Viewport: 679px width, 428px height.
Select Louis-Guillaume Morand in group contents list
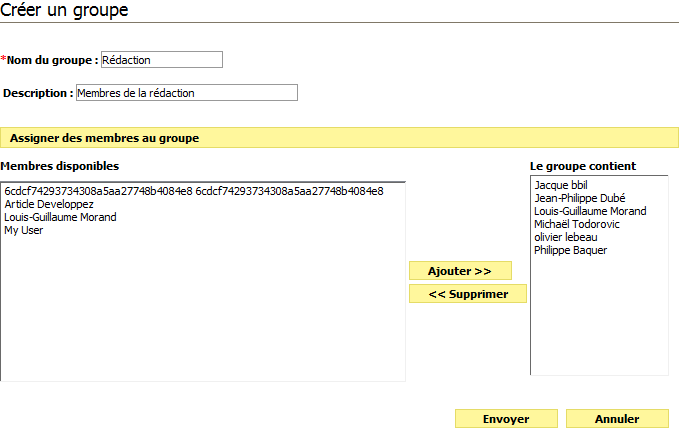[x=590, y=211]
